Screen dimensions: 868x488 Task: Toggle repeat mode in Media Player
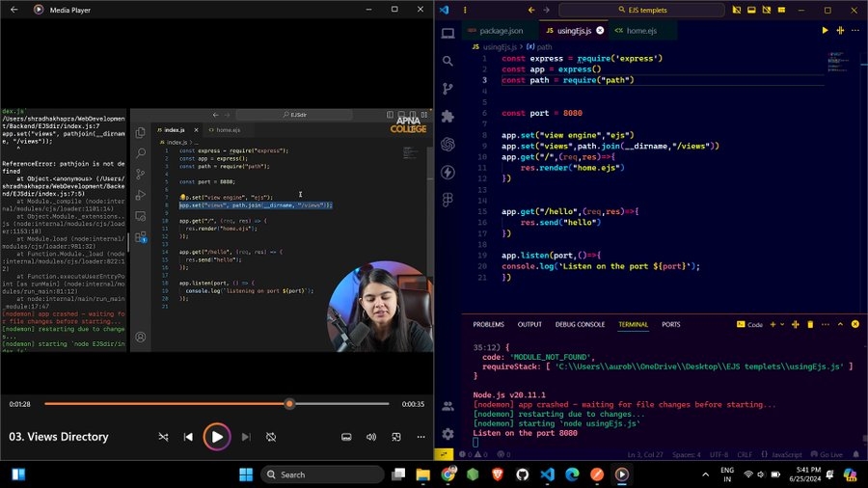(271, 437)
